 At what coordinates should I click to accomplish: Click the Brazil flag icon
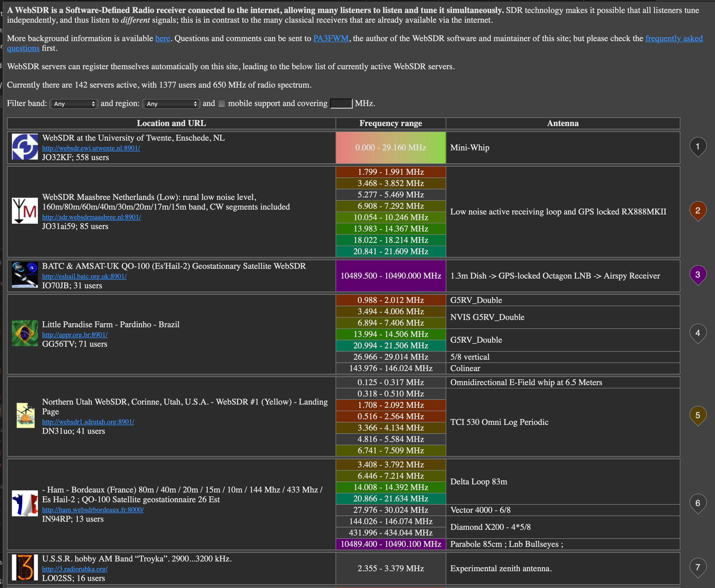pos(25,333)
